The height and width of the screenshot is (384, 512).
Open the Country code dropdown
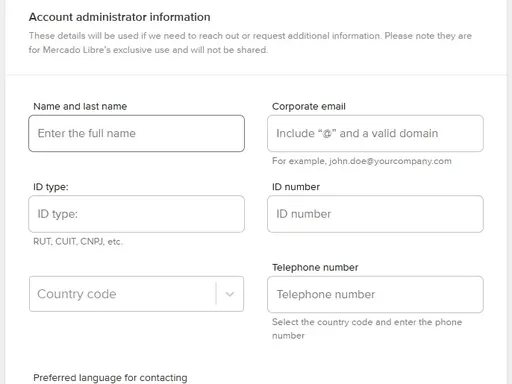point(136,294)
